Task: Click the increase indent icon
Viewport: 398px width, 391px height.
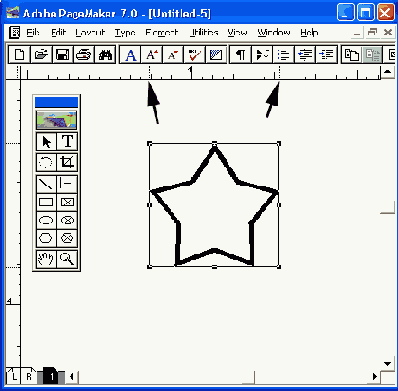Action: coord(326,54)
